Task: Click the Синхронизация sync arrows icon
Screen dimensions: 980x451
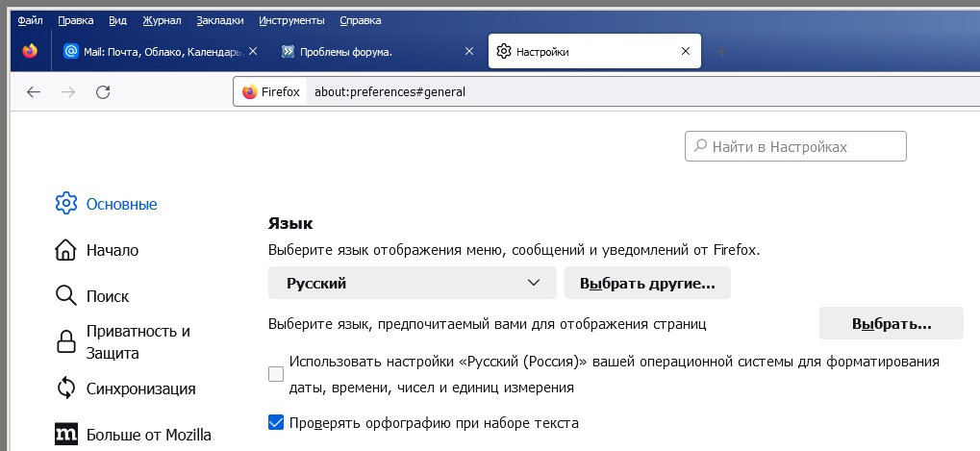Action: tap(66, 388)
